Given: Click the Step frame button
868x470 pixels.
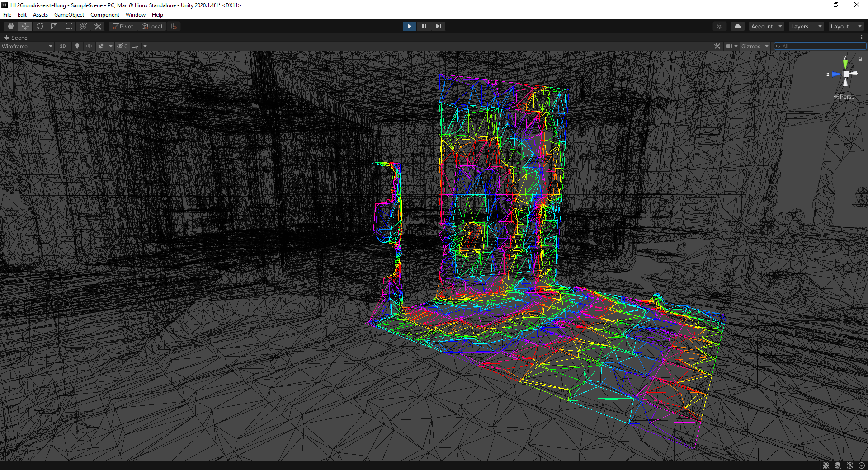Looking at the screenshot, I should pyautogui.click(x=438, y=26).
